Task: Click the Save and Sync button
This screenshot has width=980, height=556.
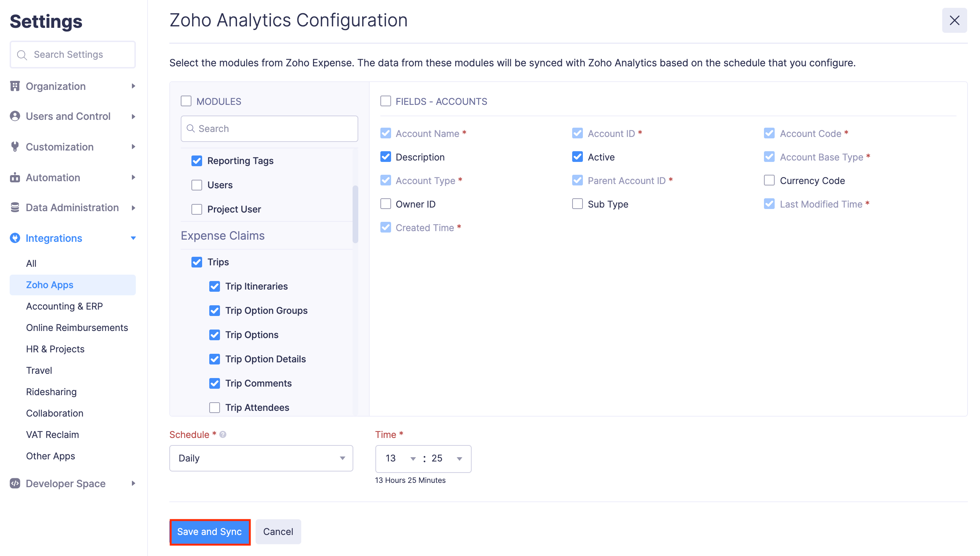Action: point(210,531)
